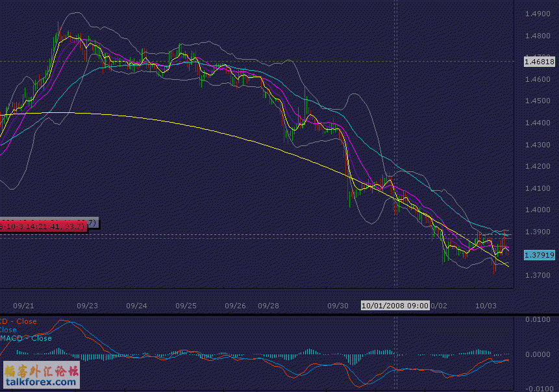Screen dimensions: 559x392
Task: Click the 1.4200 price axis label
Action: (538, 166)
